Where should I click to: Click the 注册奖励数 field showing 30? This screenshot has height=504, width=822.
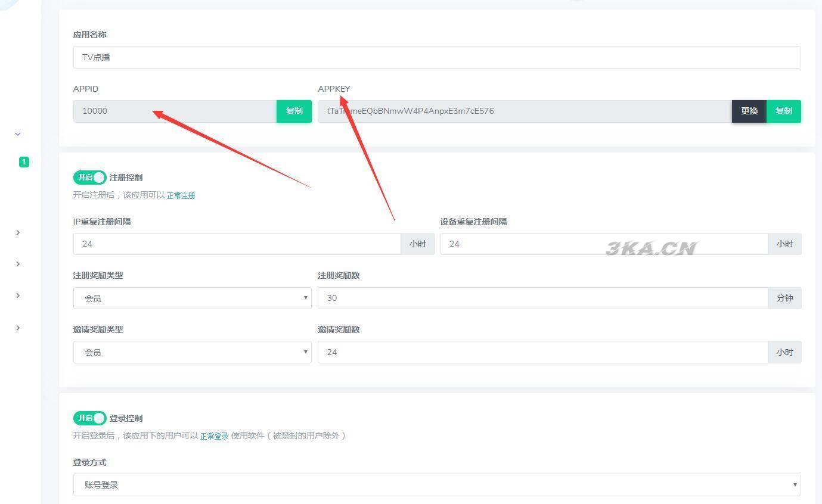(x=542, y=298)
